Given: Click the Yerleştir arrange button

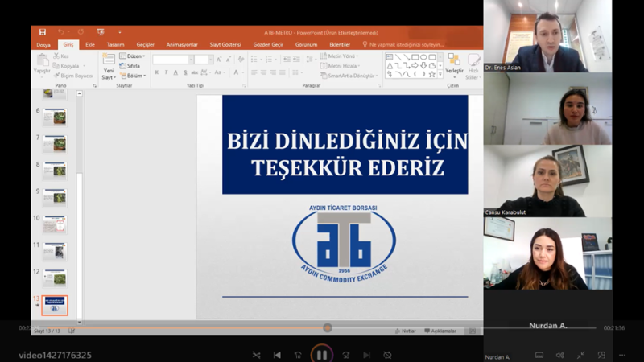Looking at the screenshot, I should (x=454, y=66).
